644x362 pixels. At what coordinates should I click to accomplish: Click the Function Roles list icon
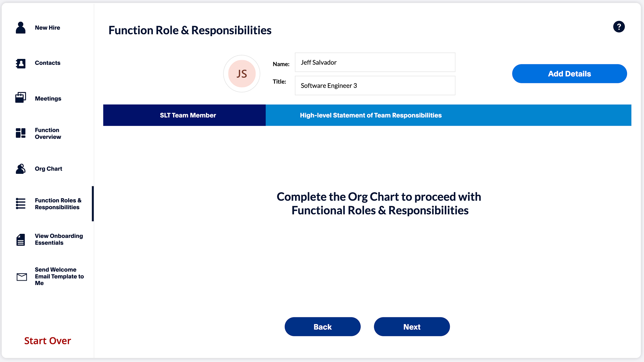[21, 204]
